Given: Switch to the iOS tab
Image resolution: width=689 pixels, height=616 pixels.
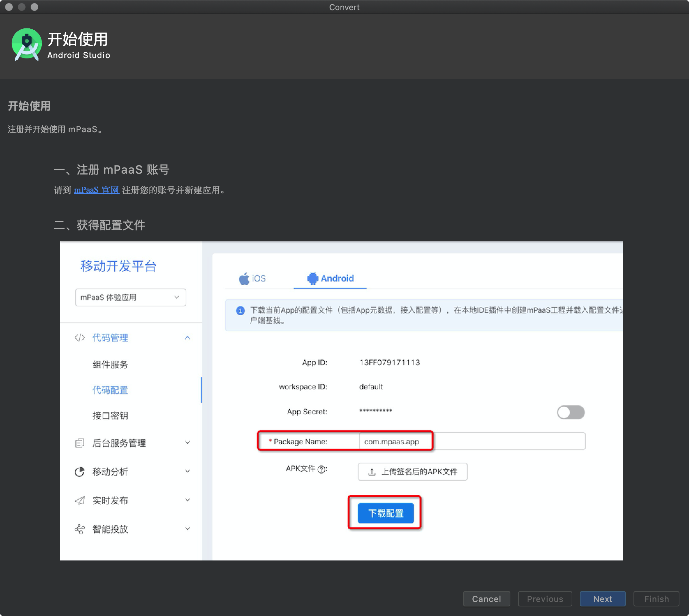Looking at the screenshot, I should (252, 279).
